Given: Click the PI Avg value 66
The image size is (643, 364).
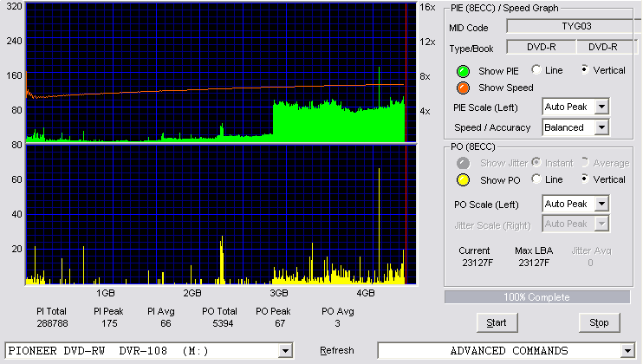Looking at the screenshot, I should (166, 324).
